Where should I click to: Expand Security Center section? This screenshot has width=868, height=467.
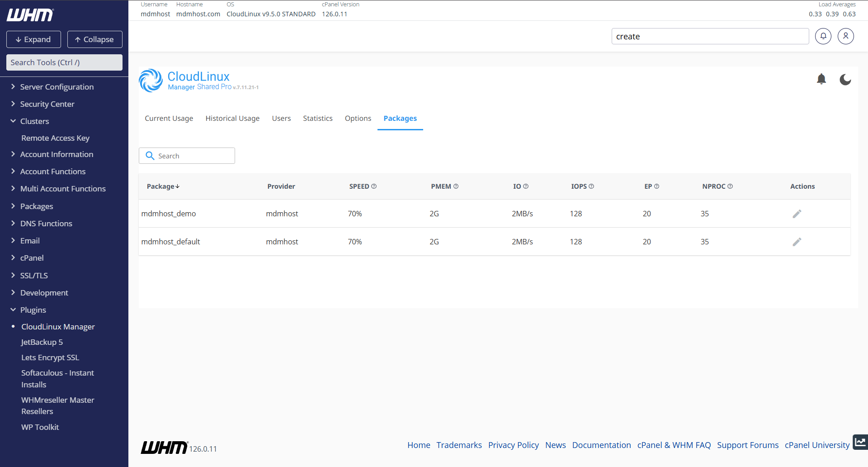tap(47, 104)
